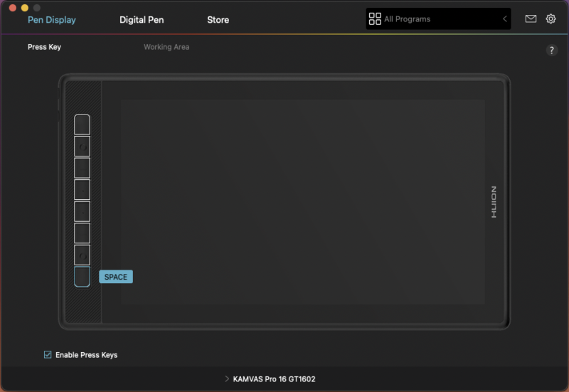Screen dimensions: 569x392
Task: Click the tablet screen area preview
Action: pos(303,202)
